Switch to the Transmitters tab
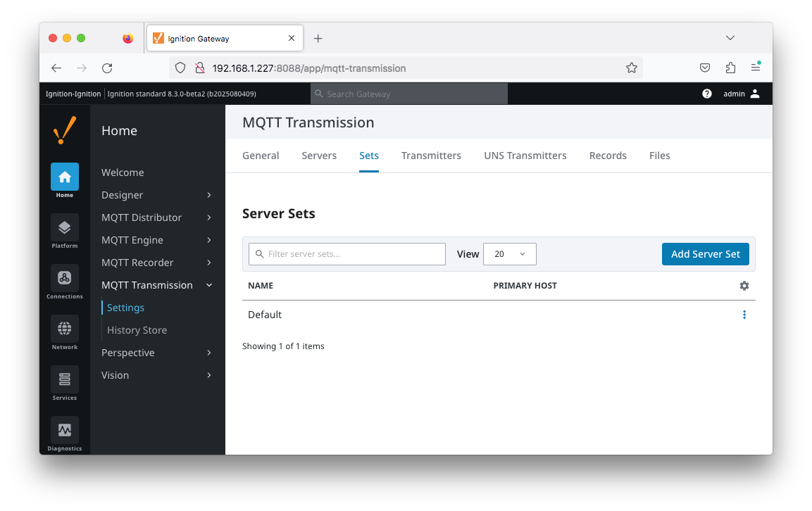 click(431, 156)
